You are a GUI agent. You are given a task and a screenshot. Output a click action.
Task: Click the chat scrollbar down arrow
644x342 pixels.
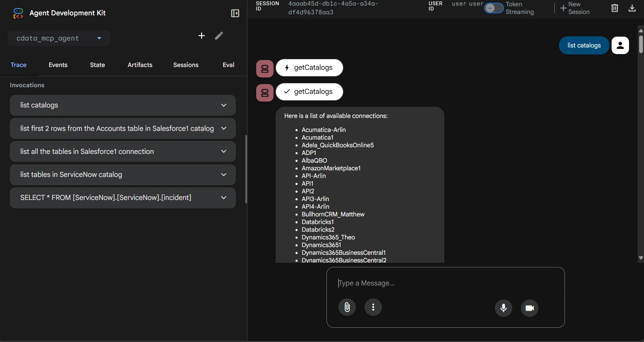[641, 258]
